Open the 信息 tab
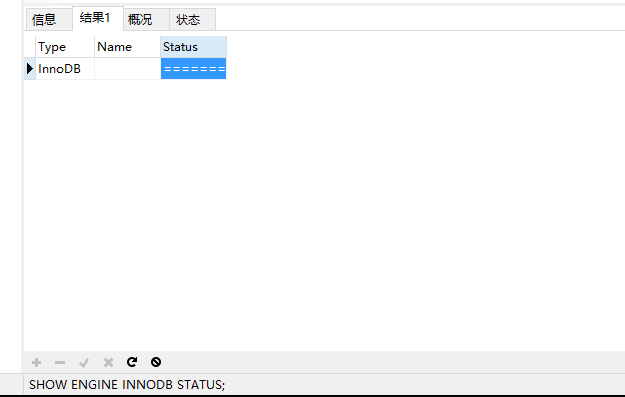 tap(49, 20)
